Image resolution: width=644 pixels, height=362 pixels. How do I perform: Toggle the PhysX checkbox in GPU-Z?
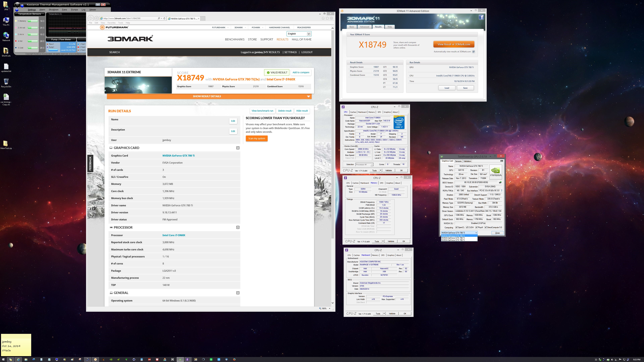point(476,227)
